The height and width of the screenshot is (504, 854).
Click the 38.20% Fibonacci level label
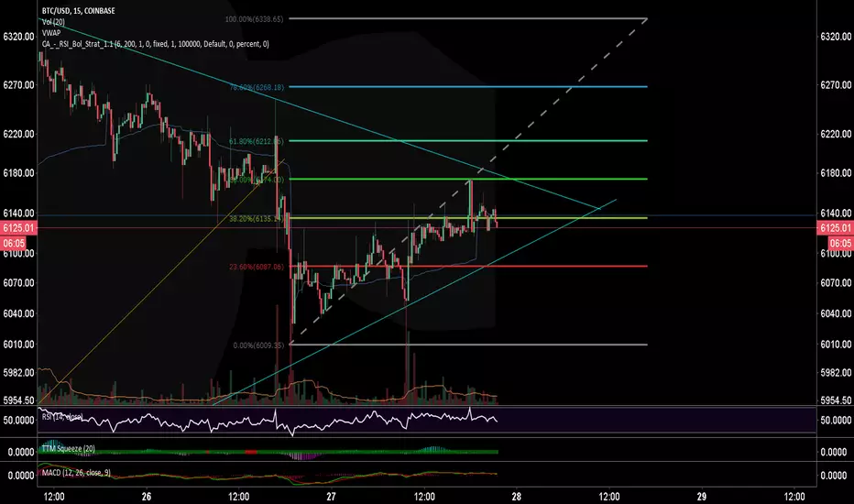click(x=256, y=218)
